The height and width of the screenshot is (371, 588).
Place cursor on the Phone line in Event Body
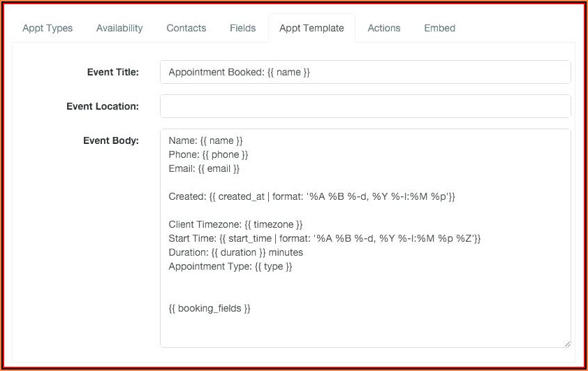[x=208, y=154]
